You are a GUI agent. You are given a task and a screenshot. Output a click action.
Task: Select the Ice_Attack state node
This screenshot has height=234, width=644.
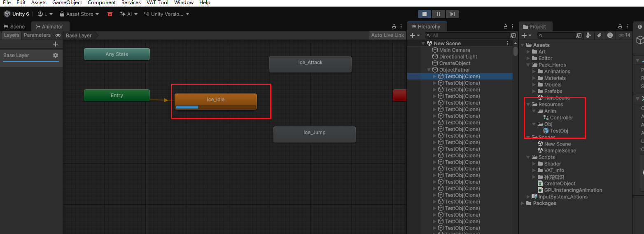(310, 64)
